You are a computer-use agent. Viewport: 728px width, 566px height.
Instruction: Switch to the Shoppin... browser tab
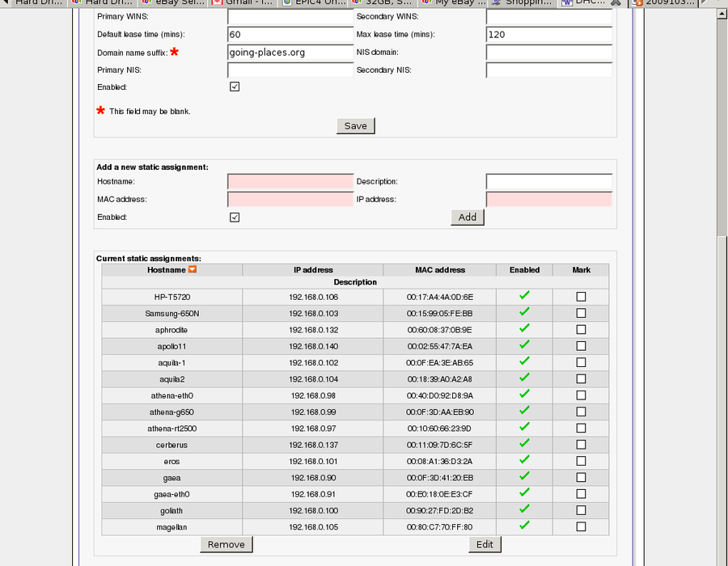pyautogui.click(x=523, y=2)
